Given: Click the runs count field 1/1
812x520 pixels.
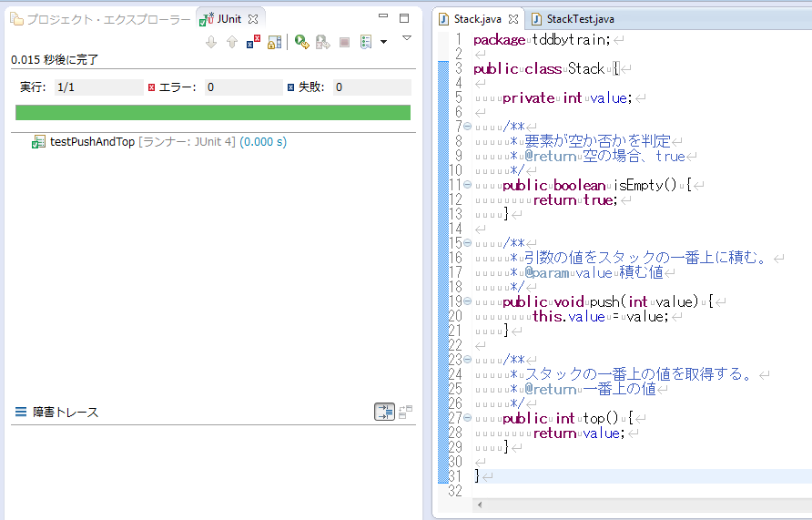Looking at the screenshot, I should (98, 87).
